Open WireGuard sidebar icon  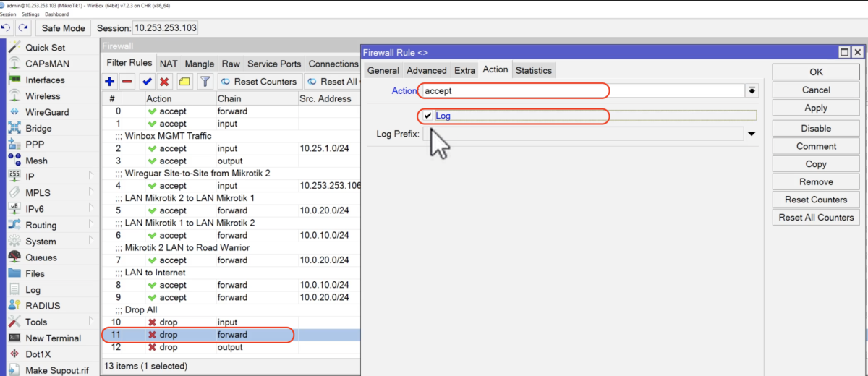[x=14, y=112]
